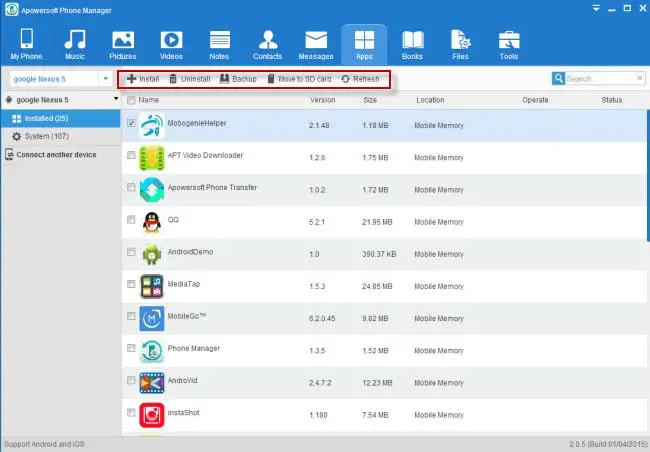Click the Phone Manager app icon
Screen dimensions: 650x452
[x=152, y=351]
